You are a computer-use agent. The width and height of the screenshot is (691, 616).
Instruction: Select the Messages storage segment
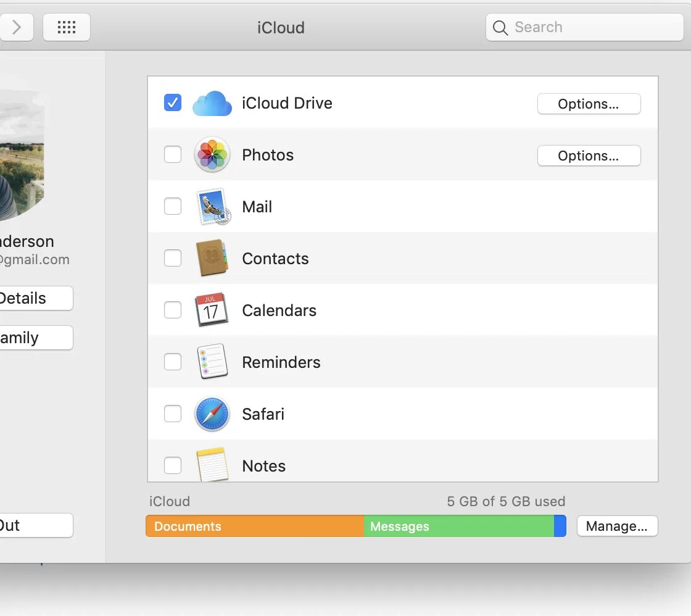[459, 526]
